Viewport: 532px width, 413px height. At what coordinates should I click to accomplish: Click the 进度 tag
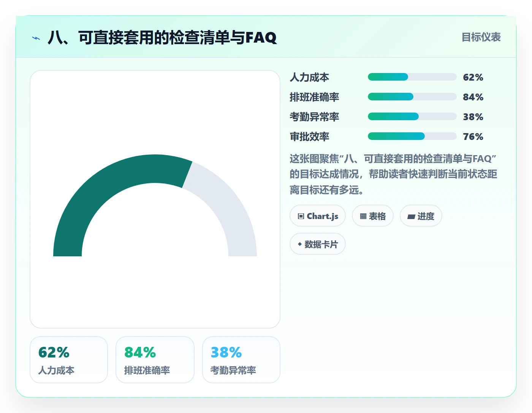point(421,216)
